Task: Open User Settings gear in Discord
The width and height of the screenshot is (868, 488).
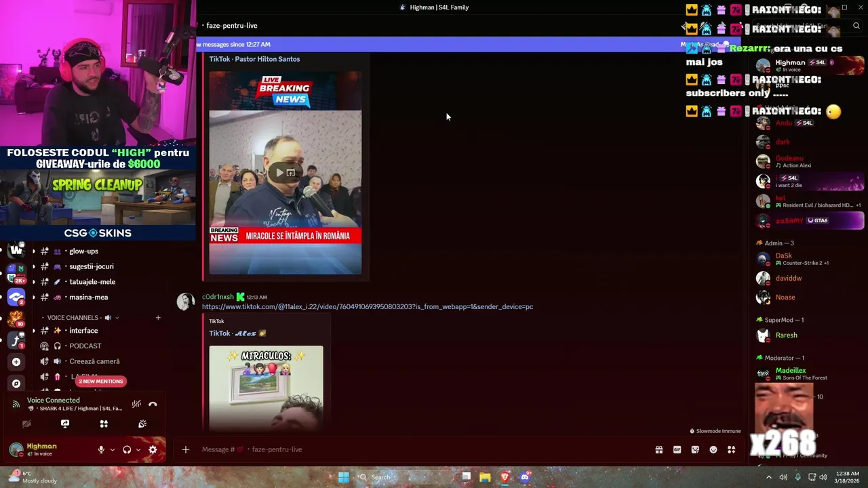Action: (x=153, y=449)
